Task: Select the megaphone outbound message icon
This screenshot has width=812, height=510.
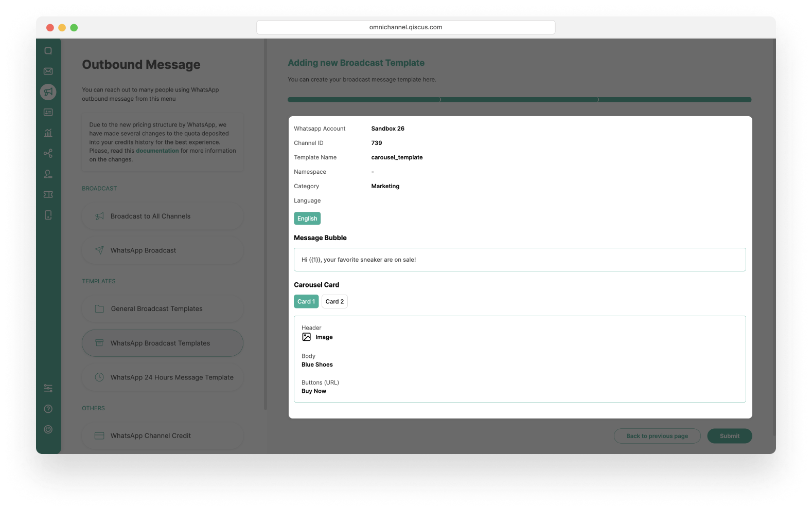Action: [48, 92]
